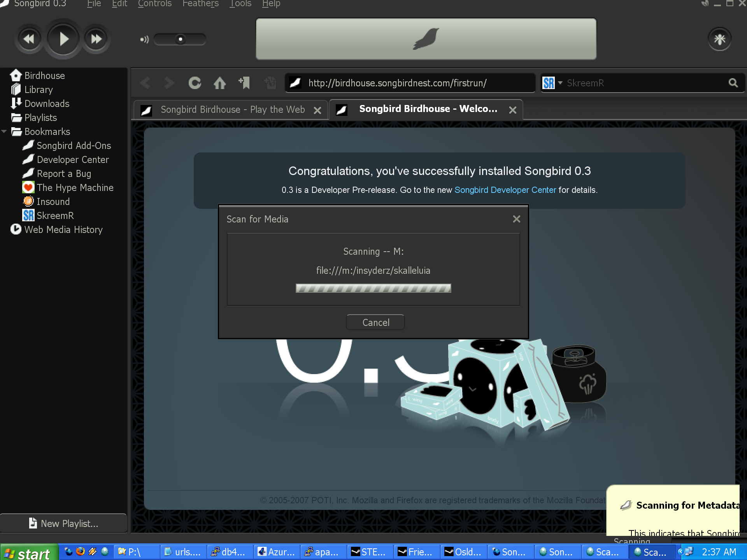Open The Hype Machine bookmark
747x560 pixels.
click(68, 187)
